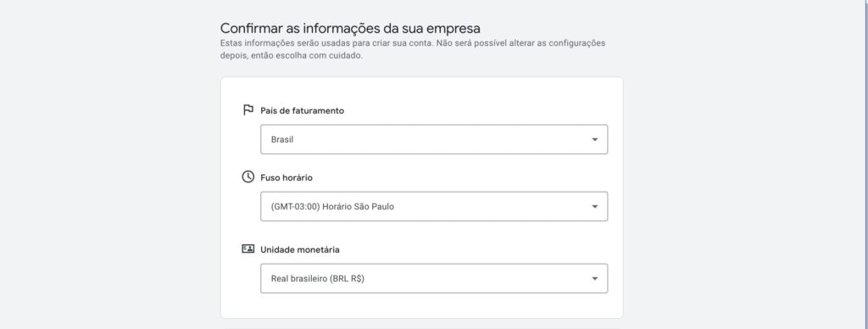868x329 pixels.
Task: Open the País de faturamento combo box
Action: pos(434,140)
